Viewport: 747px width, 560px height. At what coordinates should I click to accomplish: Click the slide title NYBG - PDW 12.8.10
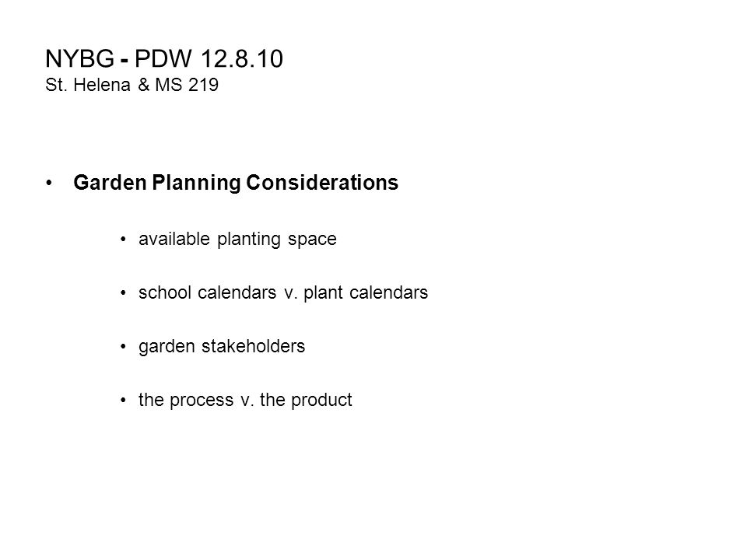click(x=164, y=59)
